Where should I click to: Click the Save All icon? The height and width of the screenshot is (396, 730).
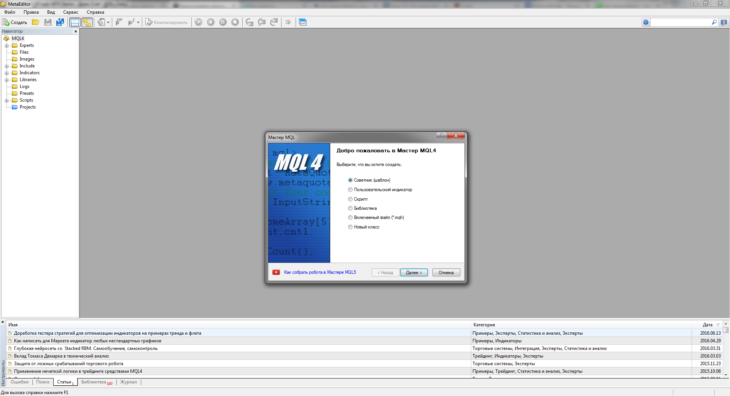click(x=60, y=22)
